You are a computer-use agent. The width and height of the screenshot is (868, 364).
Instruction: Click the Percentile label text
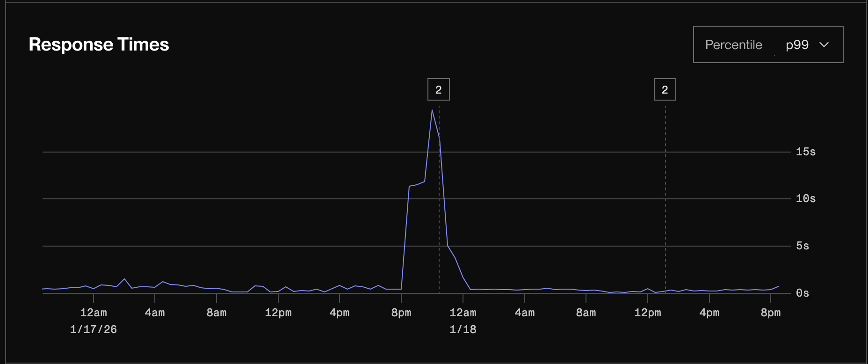[x=733, y=45]
